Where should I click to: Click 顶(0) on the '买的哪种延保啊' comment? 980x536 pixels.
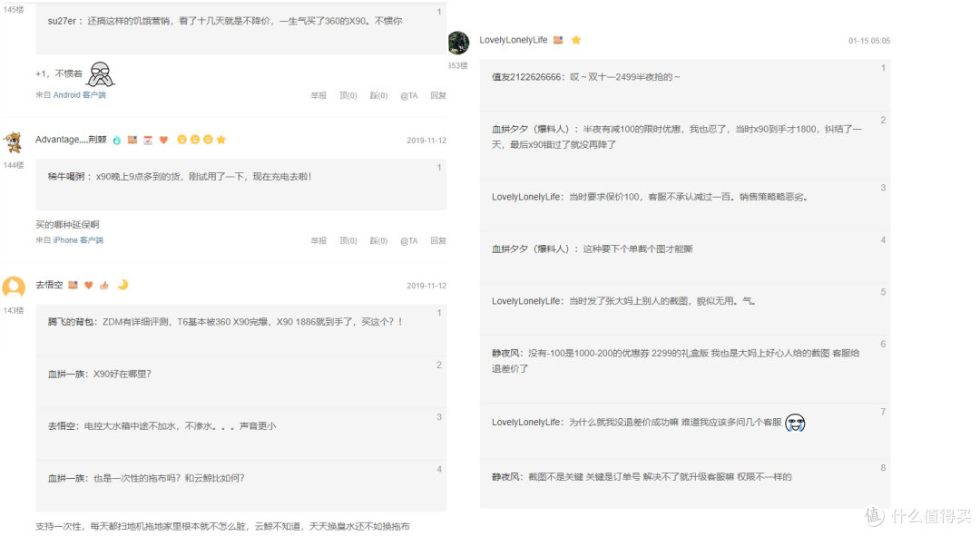(348, 240)
